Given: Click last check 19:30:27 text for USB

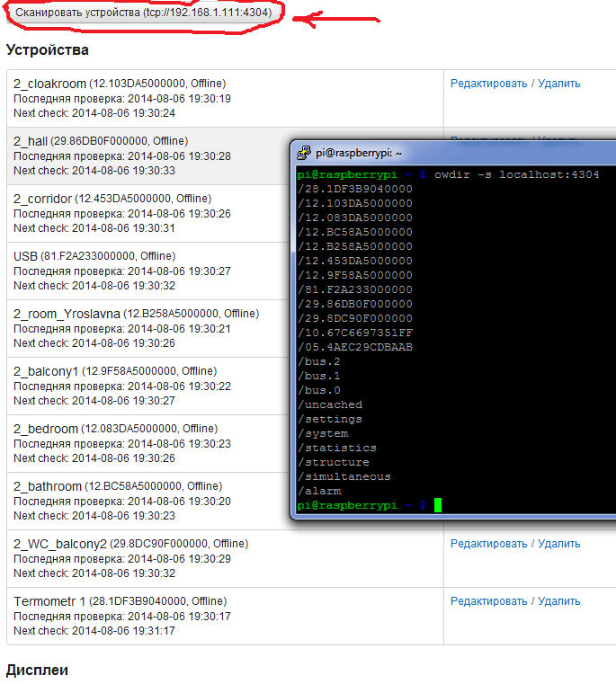Looking at the screenshot, I should tap(122, 271).
